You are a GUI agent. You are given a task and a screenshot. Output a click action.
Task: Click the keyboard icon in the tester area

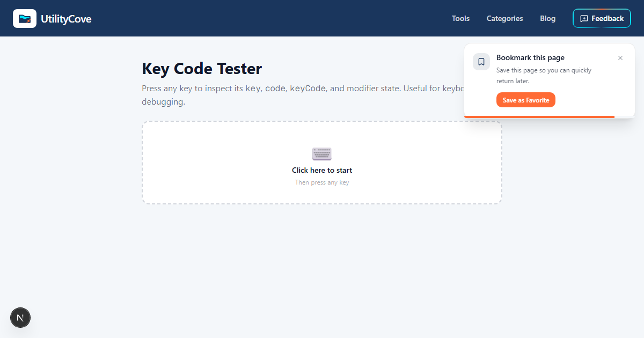pyautogui.click(x=322, y=153)
